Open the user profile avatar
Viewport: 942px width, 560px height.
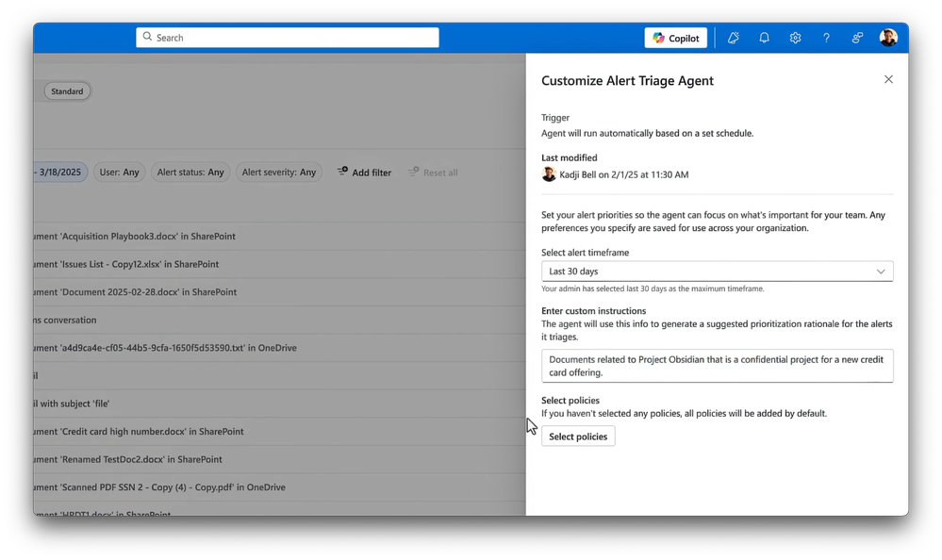point(888,38)
